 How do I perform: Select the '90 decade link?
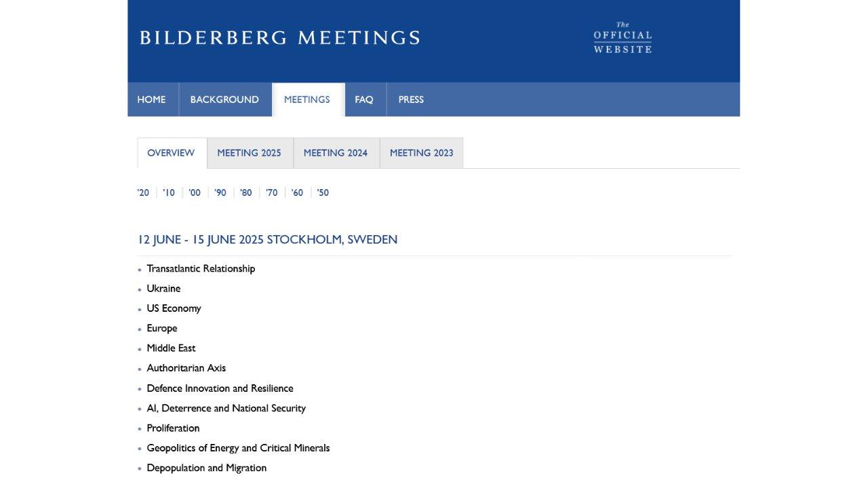(x=220, y=192)
